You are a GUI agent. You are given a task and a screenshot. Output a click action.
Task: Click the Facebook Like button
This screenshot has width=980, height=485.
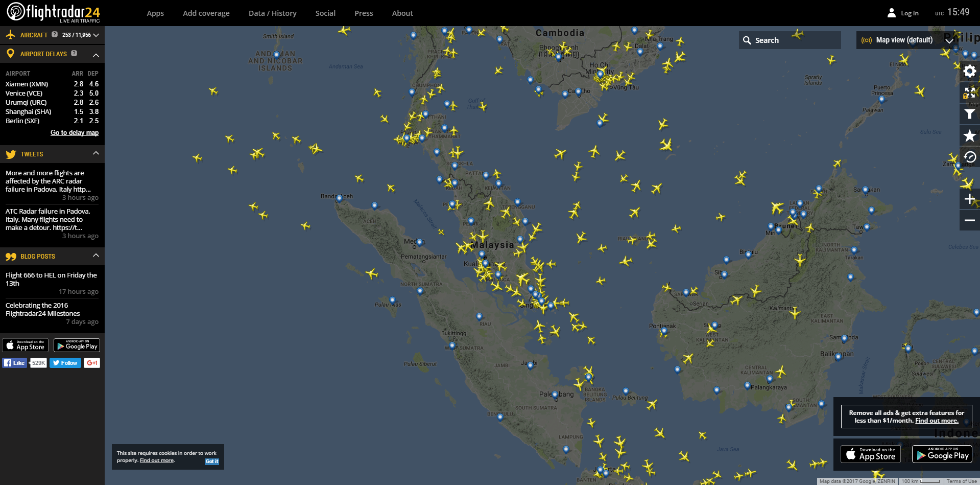click(x=15, y=363)
